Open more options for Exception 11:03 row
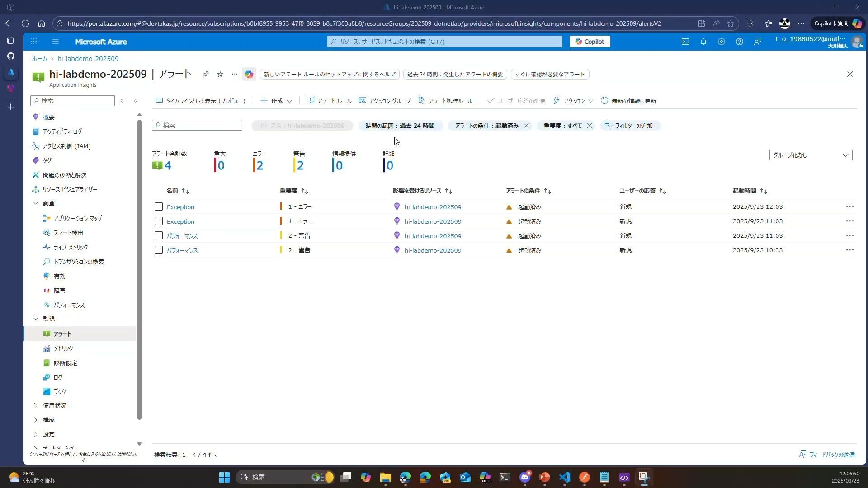The height and width of the screenshot is (488, 868). (x=850, y=221)
